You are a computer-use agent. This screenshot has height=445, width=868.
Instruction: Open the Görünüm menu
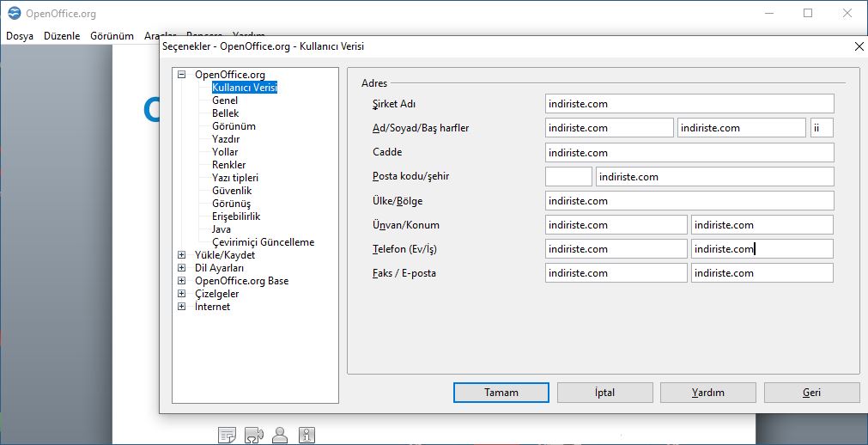point(112,36)
